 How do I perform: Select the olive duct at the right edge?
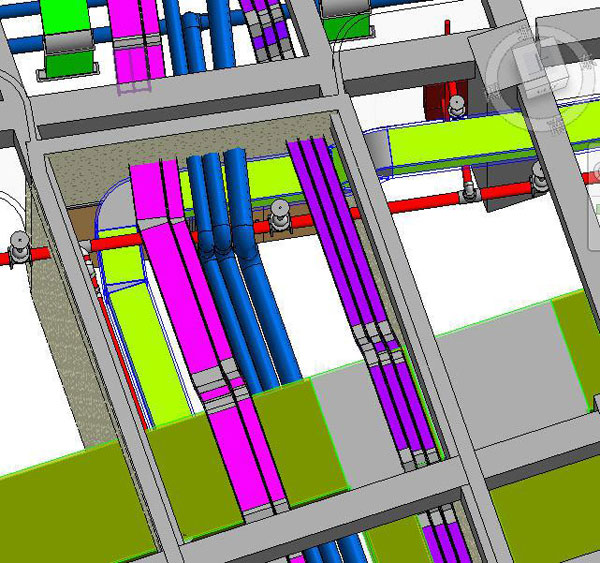tap(575, 360)
